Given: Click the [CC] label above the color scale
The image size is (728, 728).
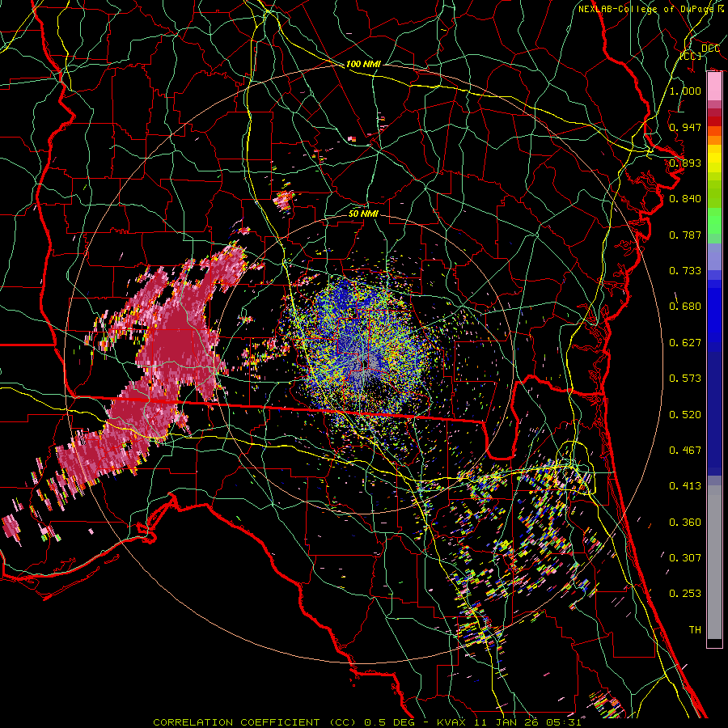Looking at the screenshot, I should (691, 56).
